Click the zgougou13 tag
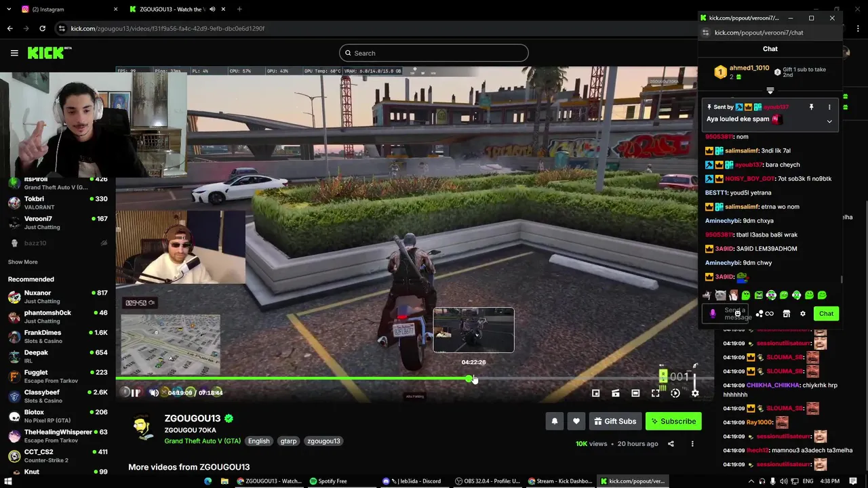 (x=323, y=441)
